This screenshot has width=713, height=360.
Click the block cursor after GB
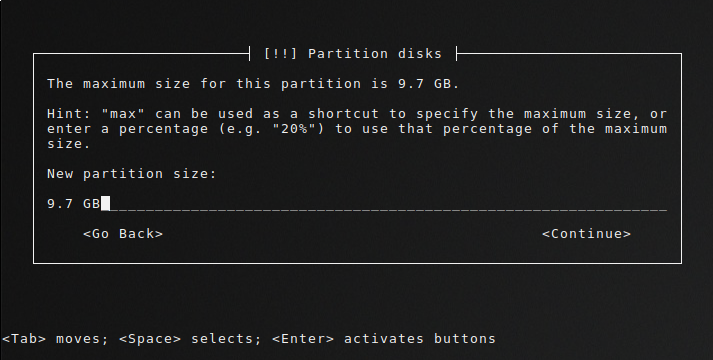point(105,203)
